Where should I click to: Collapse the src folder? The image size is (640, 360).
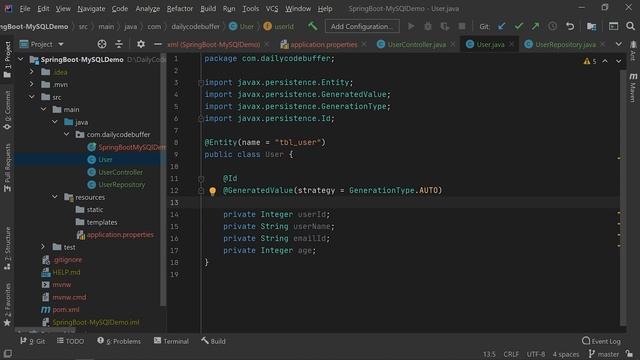[32, 97]
